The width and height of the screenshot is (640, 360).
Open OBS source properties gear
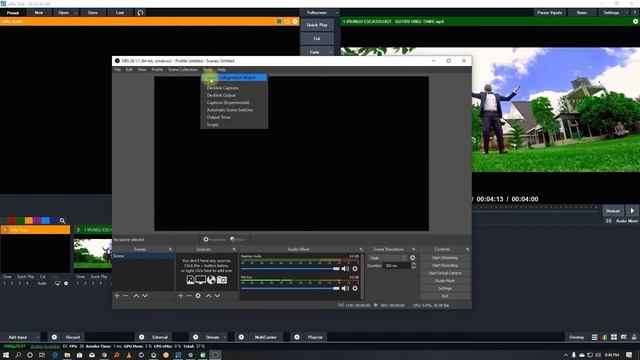tap(198, 296)
